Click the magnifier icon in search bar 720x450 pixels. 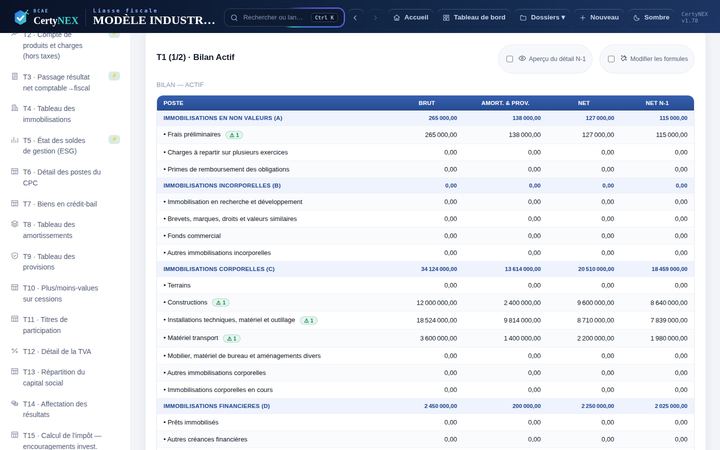pyautogui.click(x=234, y=17)
